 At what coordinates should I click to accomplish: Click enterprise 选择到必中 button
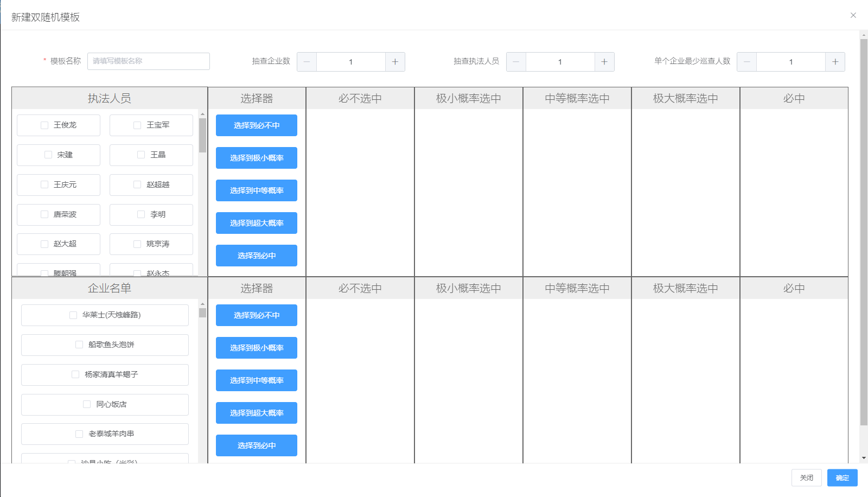click(x=257, y=445)
